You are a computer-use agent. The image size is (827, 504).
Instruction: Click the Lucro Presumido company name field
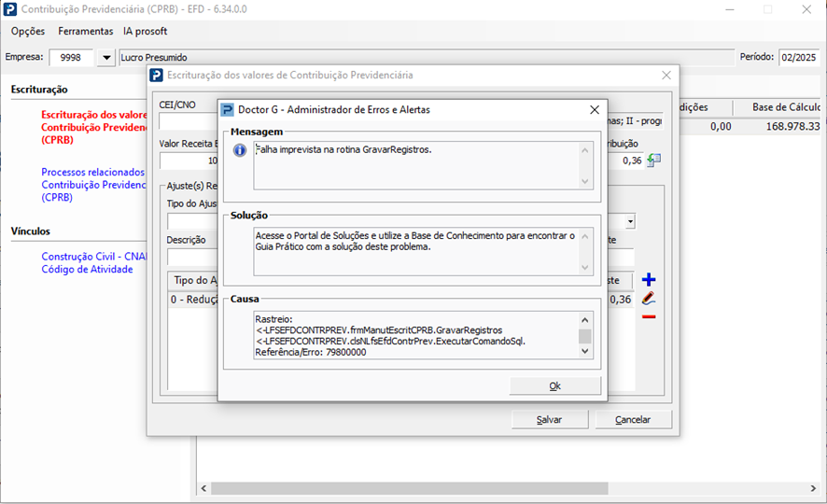(427, 58)
